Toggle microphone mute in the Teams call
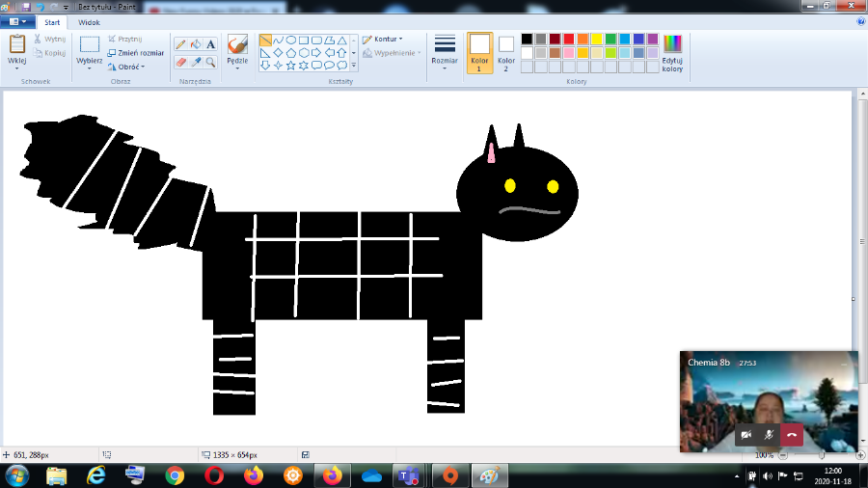Screen dimensions: 868x488 (x=769, y=435)
